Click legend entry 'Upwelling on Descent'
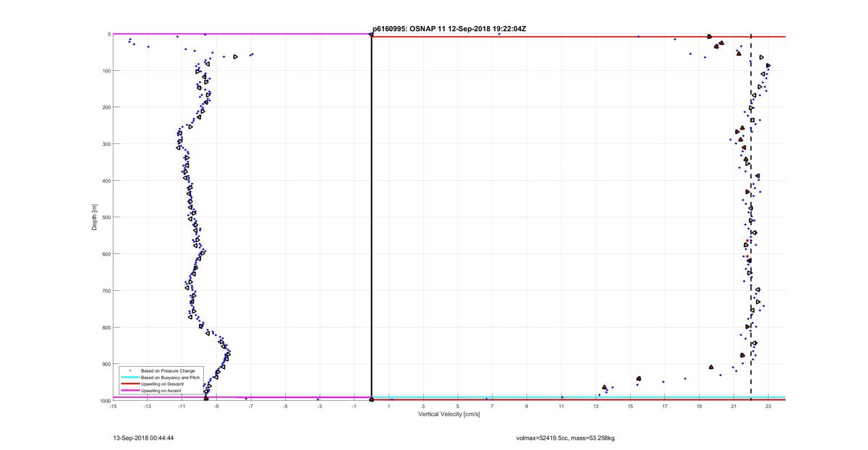 (161, 384)
